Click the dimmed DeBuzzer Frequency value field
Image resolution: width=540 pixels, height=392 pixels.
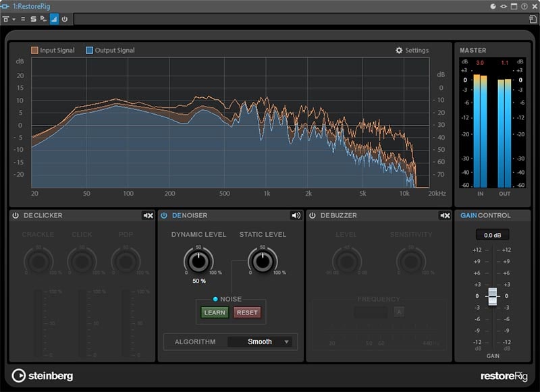371,312
